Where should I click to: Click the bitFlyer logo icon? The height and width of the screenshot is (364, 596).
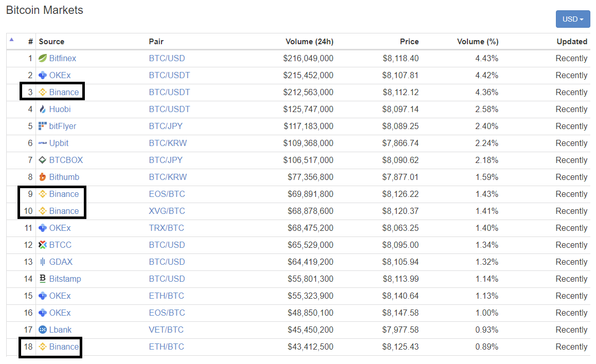pos(43,126)
